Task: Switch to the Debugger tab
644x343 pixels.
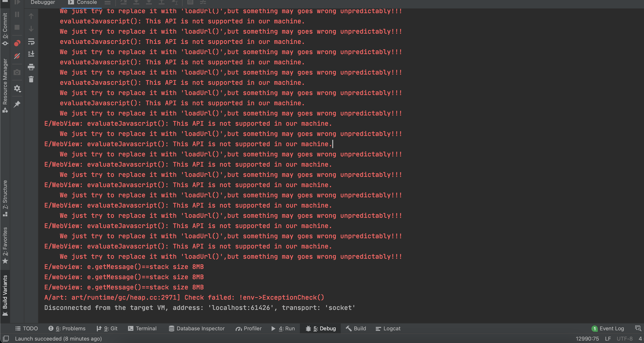Action: (43, 2)
